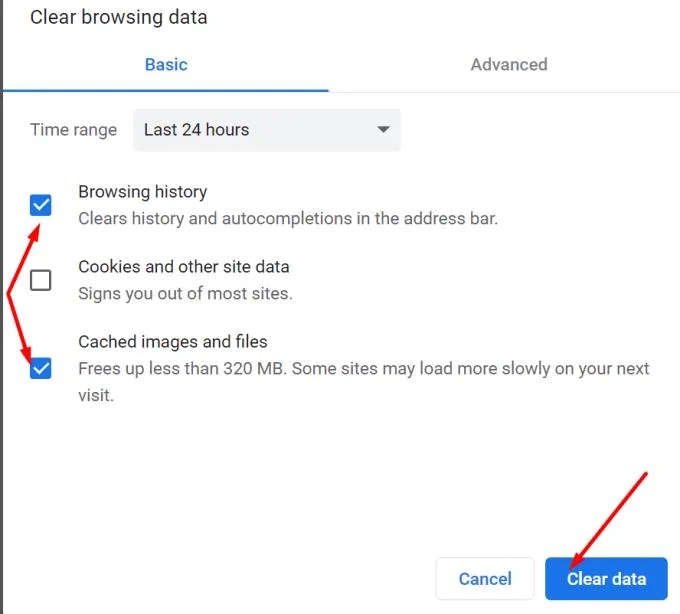Click the 'Clear browsing data' title
Image resolution: width=680 pixels, height=614 pixels.
(118, 17)
